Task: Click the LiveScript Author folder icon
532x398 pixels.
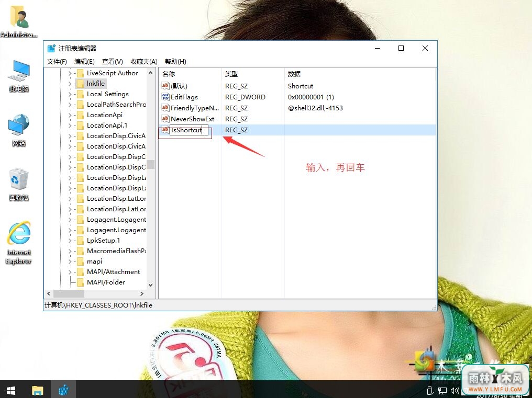Action: pos(80,73)
